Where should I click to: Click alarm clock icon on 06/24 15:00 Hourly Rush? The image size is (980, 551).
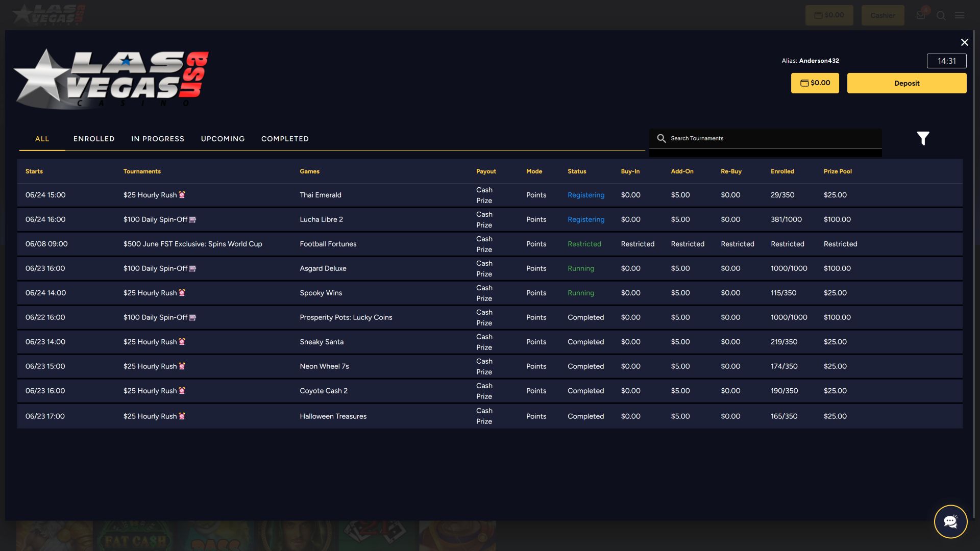coord(182,195)
